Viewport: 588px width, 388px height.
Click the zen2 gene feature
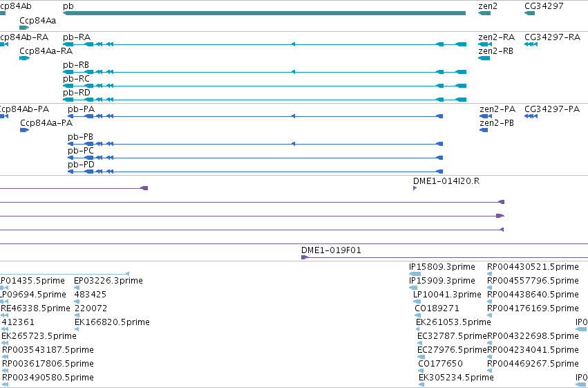point(484,13)
